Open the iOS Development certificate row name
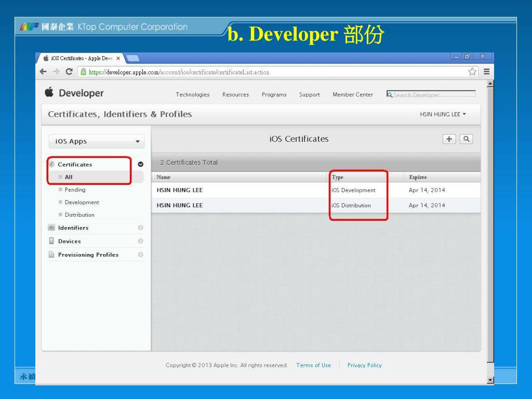The width and height of the screenshot is (532, 399). click(179, 190)
